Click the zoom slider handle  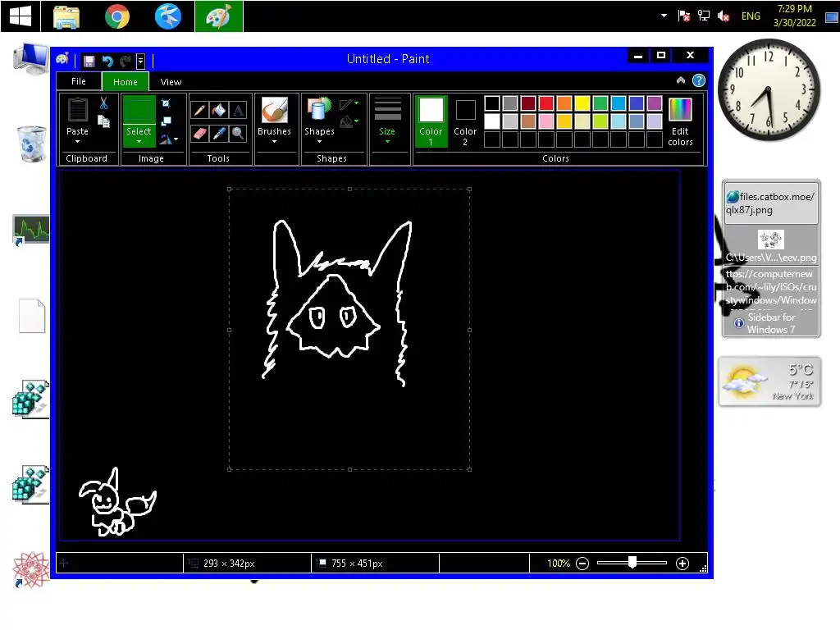pos(632,562)
